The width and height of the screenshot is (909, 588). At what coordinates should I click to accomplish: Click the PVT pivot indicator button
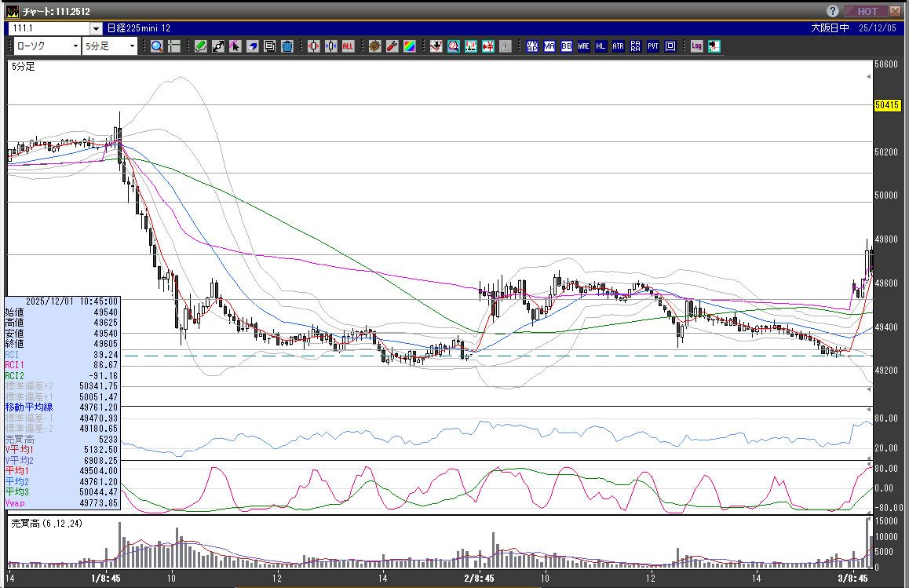point(653,46)
